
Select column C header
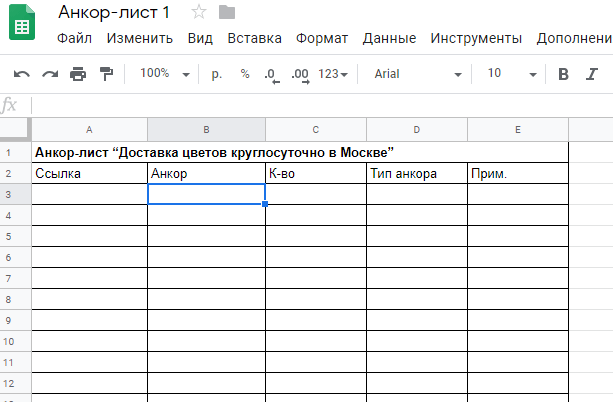[316, 130]
